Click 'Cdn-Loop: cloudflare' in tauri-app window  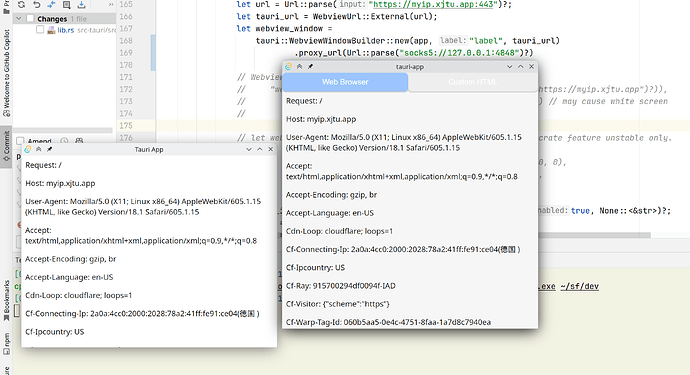(339, 231)
